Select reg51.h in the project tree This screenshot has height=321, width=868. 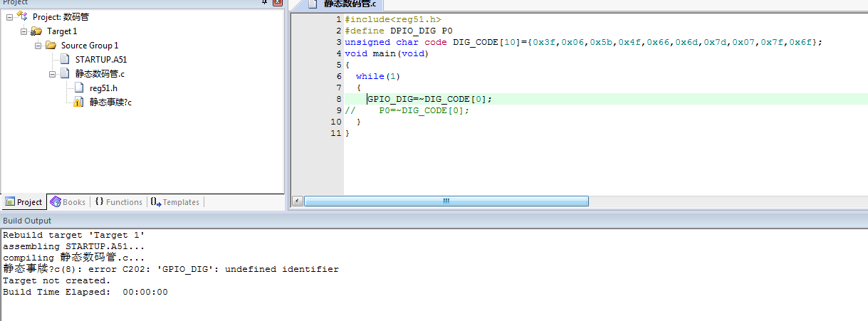coord(103,88)
